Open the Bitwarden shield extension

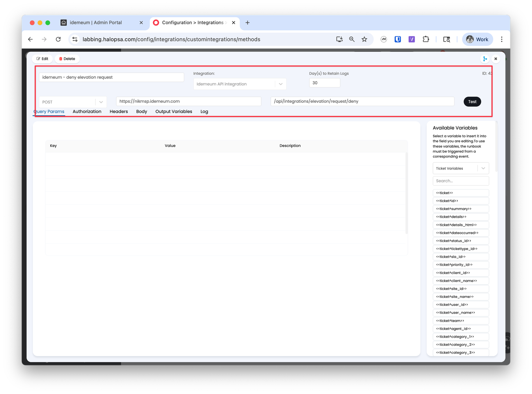click(398, 39)
